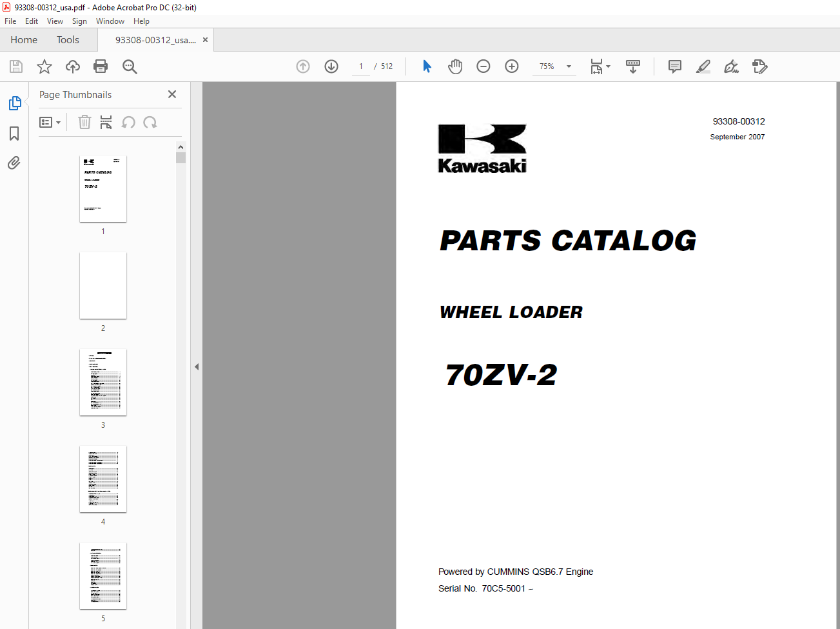Image resolution: width=840 pixels, height=629 pixels.
Task: Select page 5 thumbnail
Action: 103,576
